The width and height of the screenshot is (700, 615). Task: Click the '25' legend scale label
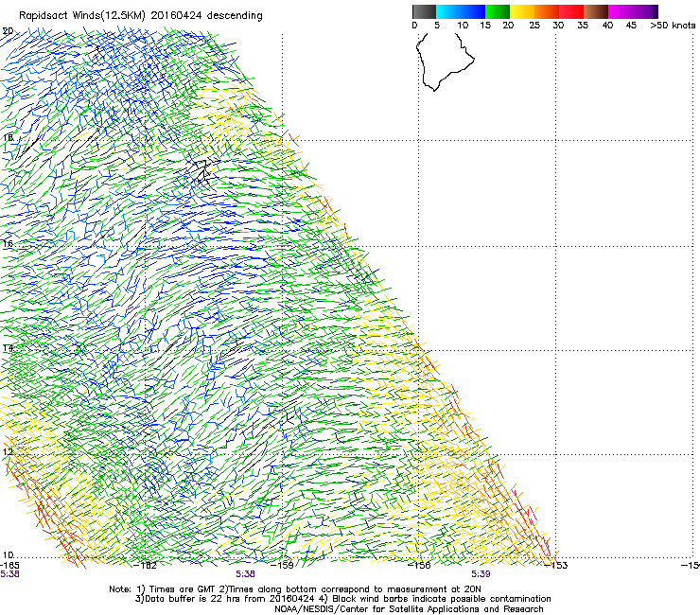[x=534, y=26]
